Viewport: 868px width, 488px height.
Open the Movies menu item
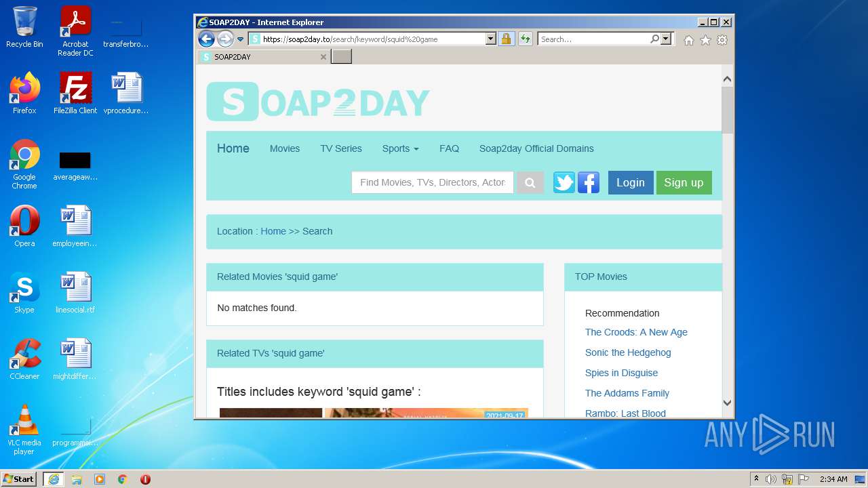tap(285, 148)
